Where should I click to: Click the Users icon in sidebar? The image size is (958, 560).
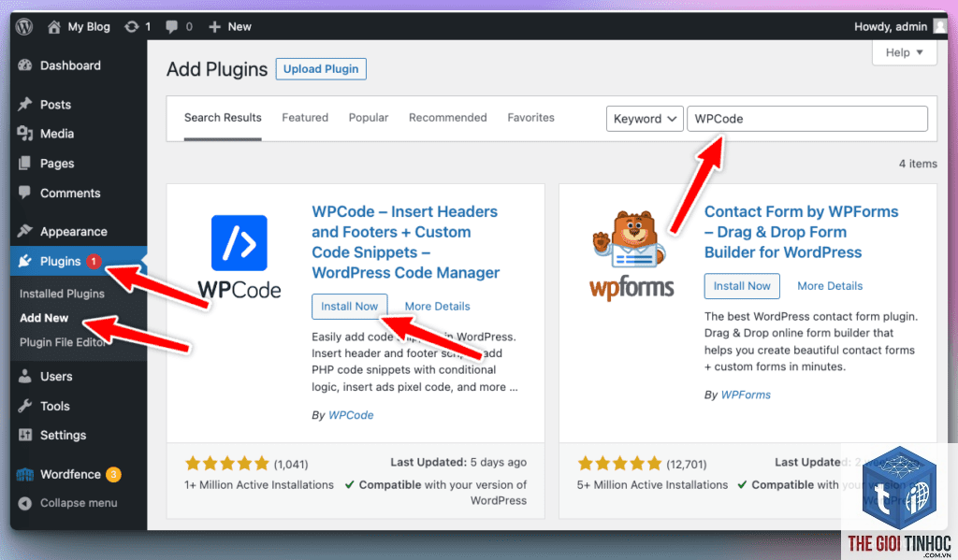(25, 376)
